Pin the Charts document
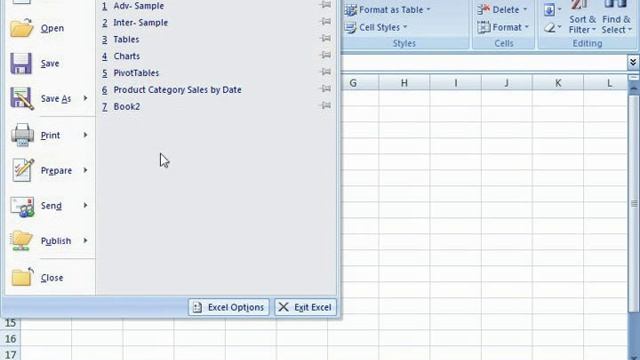 [325, 56]
